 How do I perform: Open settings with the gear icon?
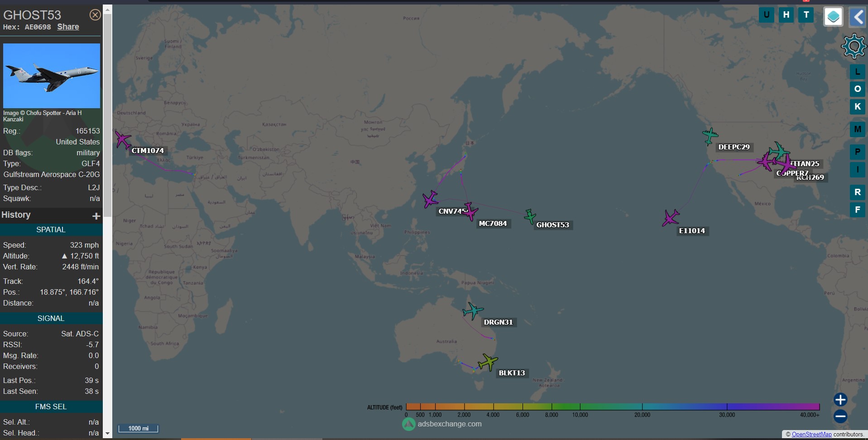(x=854, y=46)
